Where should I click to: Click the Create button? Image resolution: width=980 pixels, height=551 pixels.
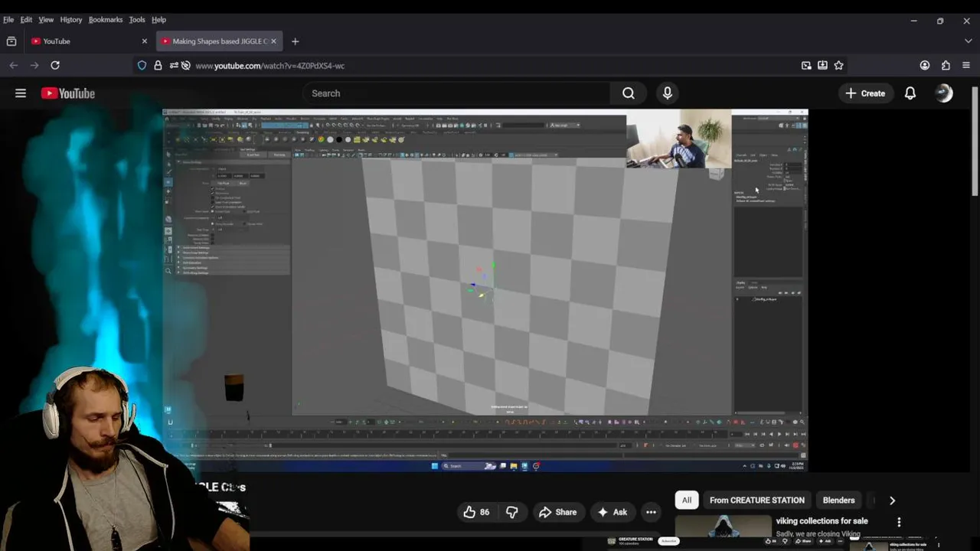point(865,93)
